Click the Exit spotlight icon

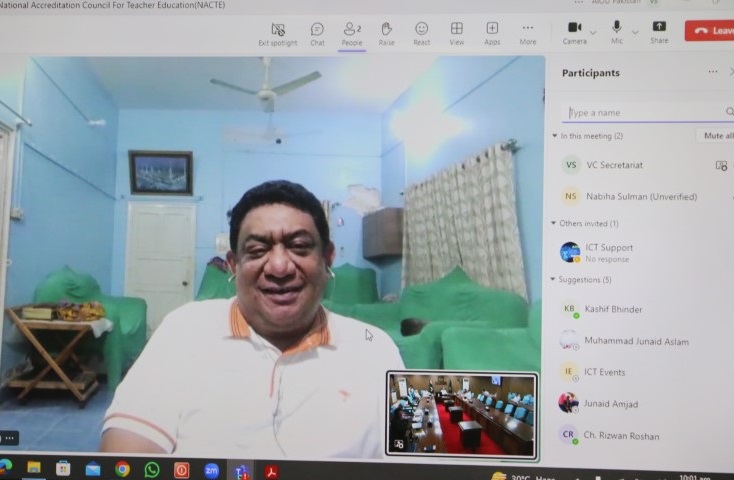coord(278,30)
